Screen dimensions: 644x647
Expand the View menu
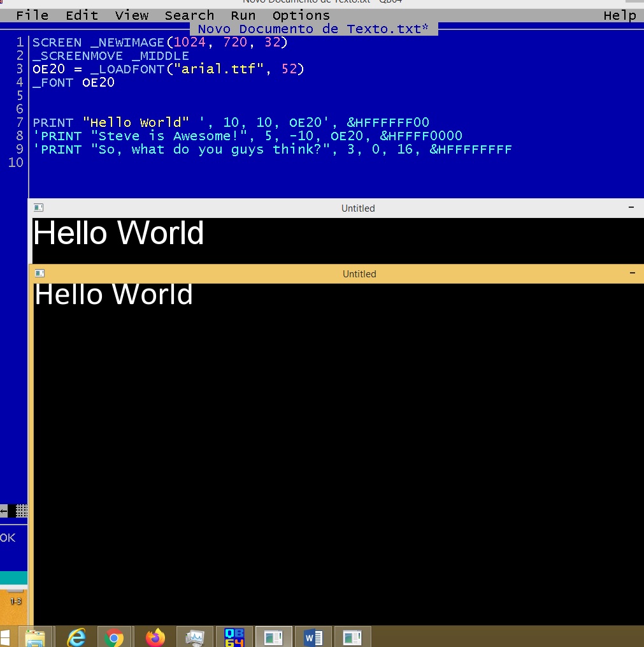tap(132, 15)
